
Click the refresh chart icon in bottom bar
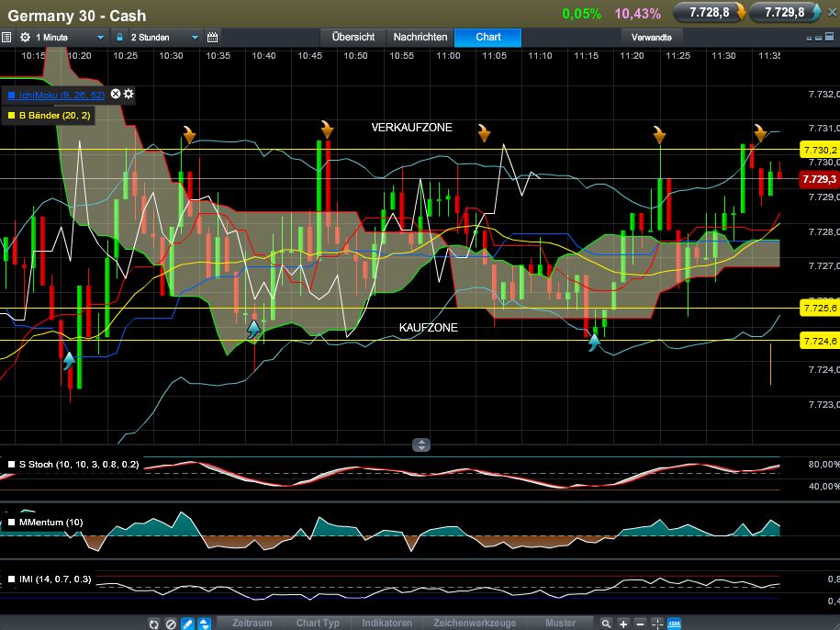[154, 624]
